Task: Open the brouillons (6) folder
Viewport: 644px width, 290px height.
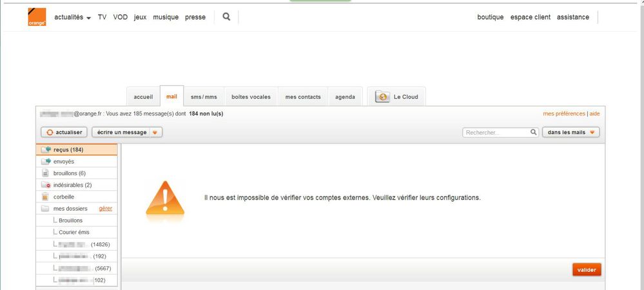Action: [x=77, y=173]
